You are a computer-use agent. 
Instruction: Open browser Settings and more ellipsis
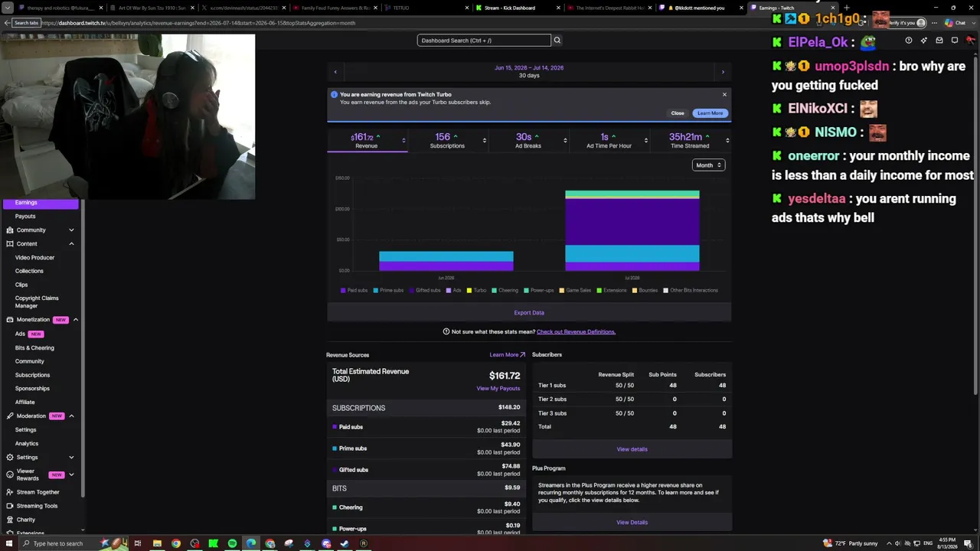coord(934,23)
